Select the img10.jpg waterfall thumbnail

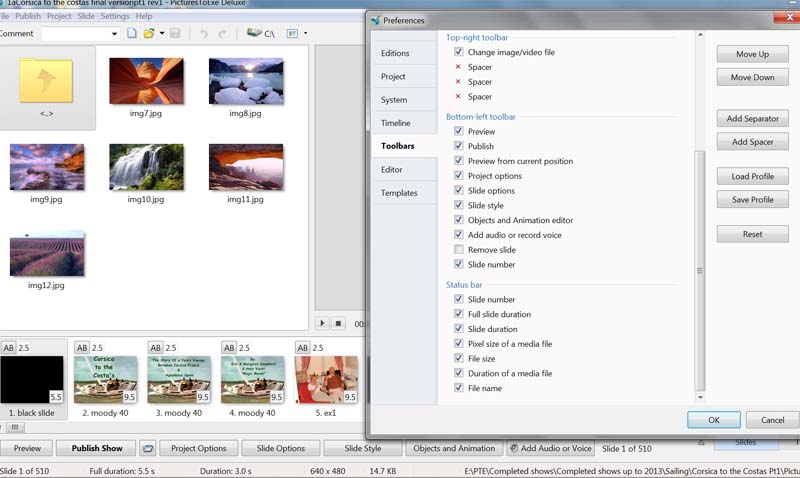coord(146,167)
